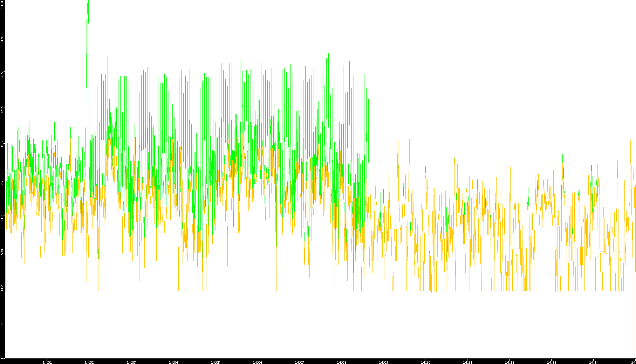Click the 531 vertical axis value

point(2,324)
